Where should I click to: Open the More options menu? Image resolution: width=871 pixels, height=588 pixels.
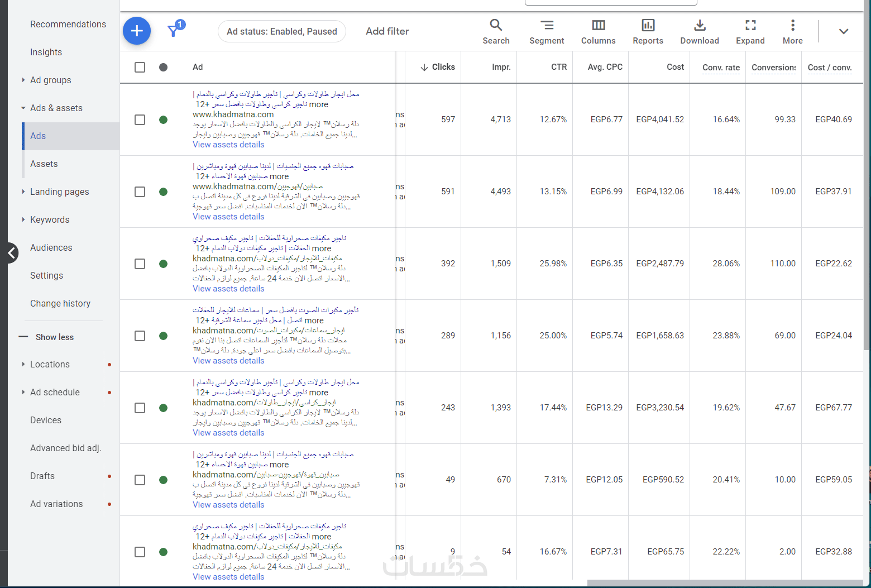tap(792, 31)
